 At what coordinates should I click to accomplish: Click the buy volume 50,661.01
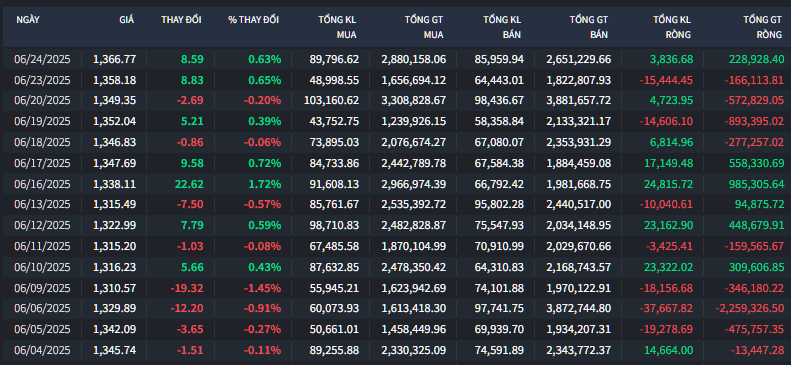(334, 330)
